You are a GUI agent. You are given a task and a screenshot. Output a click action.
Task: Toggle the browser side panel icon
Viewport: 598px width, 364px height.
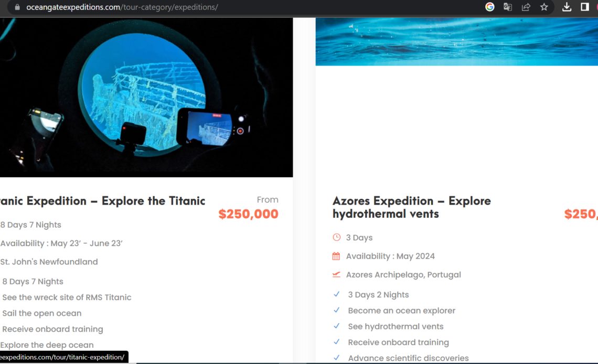click(585, 7)
